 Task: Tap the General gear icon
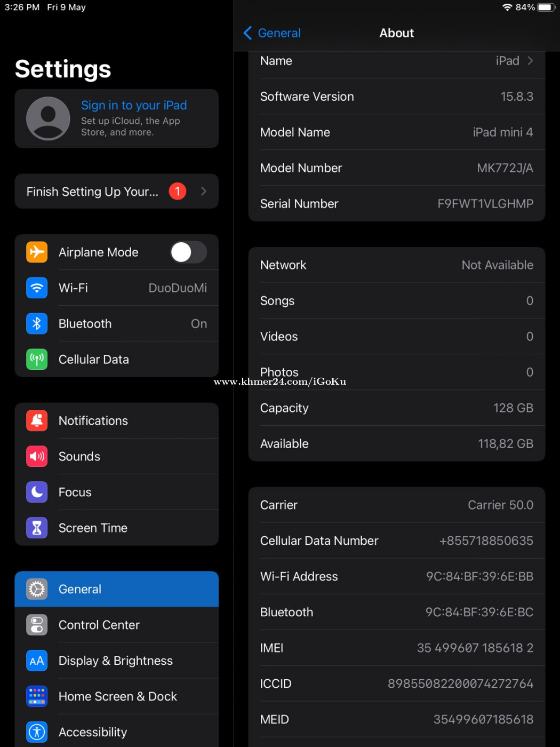click(37, 589)
